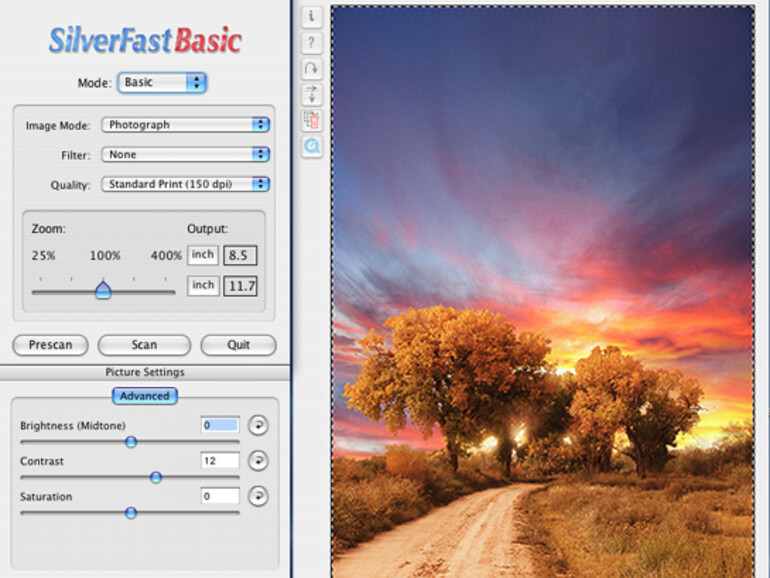Click the delete frame icon with red trash
Image resolution: width=770 pixels, height=578 pixels.
tap(311, 120)
